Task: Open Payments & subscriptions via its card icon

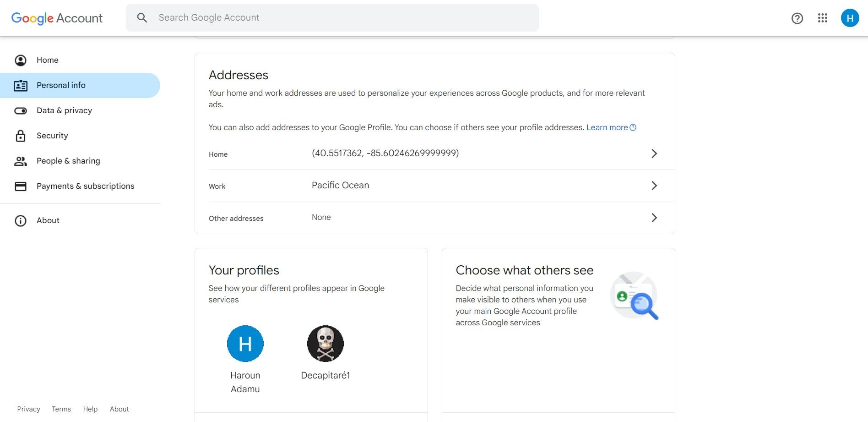Action: (x=20, y=186)
